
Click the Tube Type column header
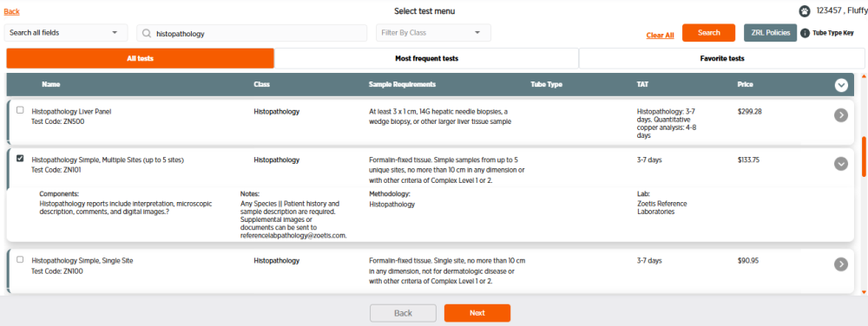coord(546,85)
